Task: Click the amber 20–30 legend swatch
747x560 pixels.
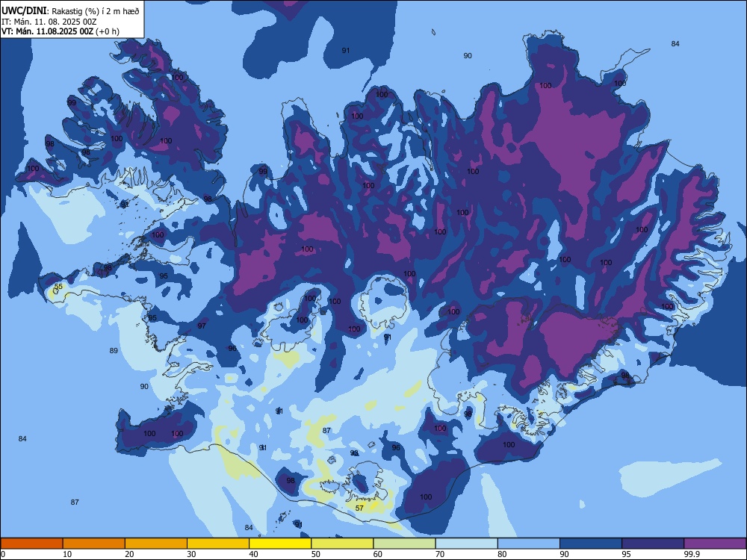Action: click(156, 544)
